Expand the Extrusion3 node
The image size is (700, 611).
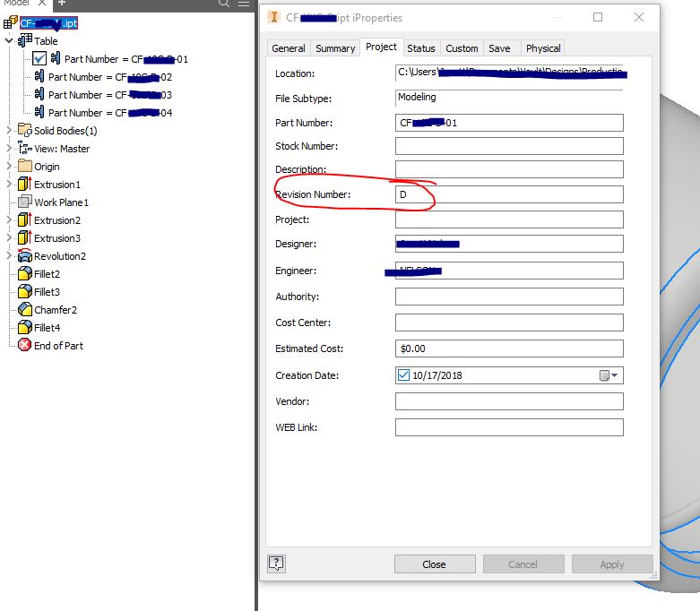[9, 237]
